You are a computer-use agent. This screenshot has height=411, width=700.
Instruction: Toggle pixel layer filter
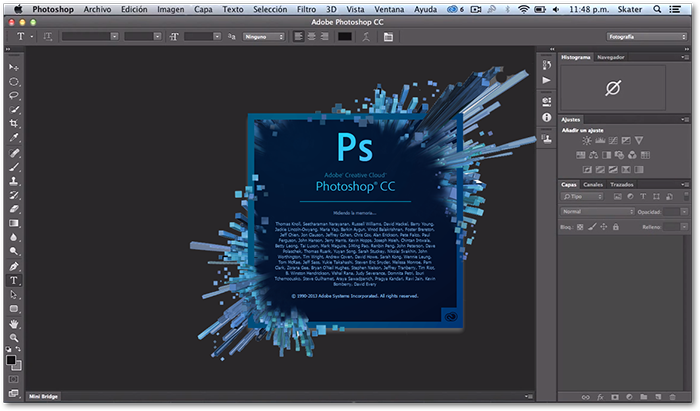click(x=617, y=197)
